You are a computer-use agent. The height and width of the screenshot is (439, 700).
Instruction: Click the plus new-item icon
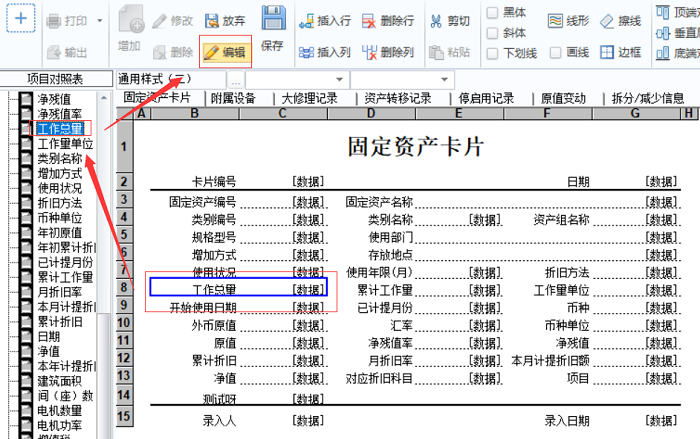(x=21, y=18)
